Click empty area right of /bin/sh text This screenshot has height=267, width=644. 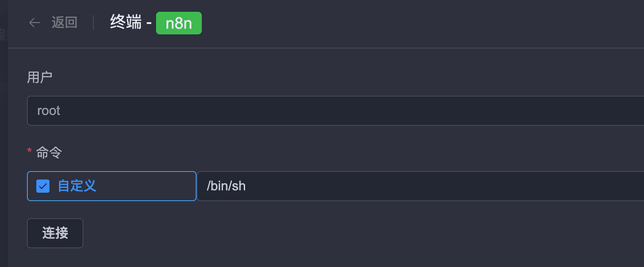pos(436,186)
